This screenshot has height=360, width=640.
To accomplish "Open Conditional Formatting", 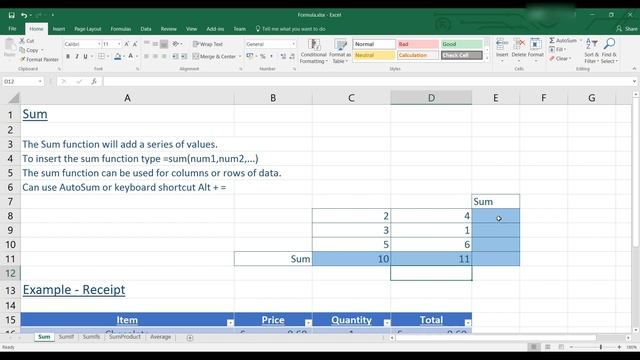I will pyautogui.click(x=313, y=51).
